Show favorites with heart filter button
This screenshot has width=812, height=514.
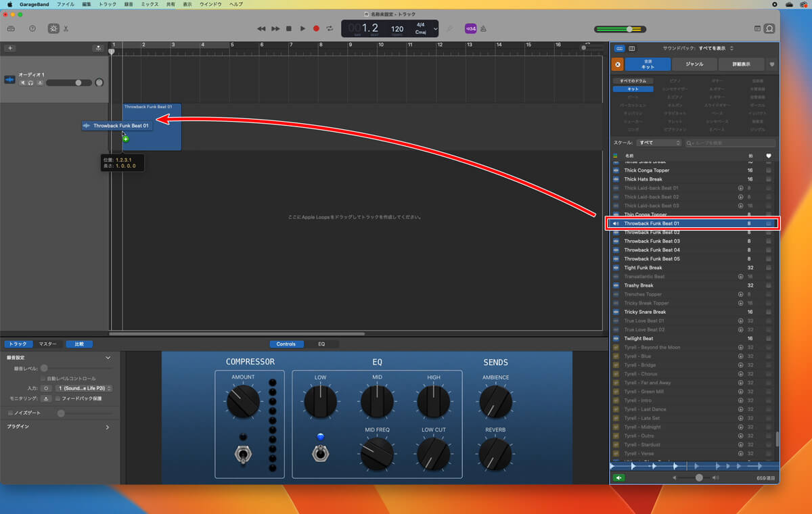point(772,64)
